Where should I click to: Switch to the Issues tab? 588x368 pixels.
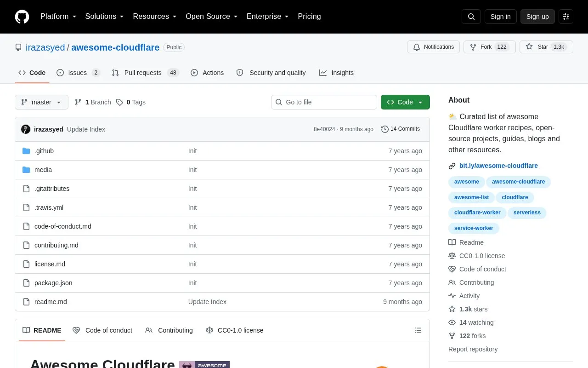[78, 73]
